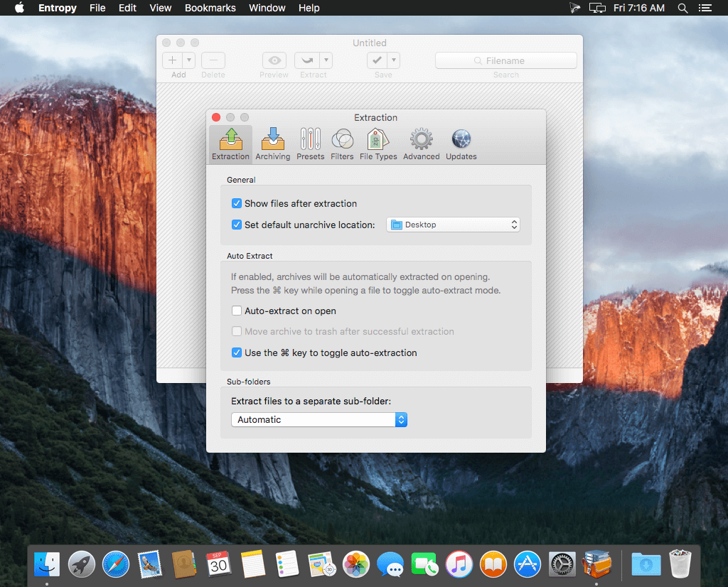The height and width of the screenshot is (587, 728).
Task: Expand the Save button's dropdown arrow
Action: coord(394,60)
